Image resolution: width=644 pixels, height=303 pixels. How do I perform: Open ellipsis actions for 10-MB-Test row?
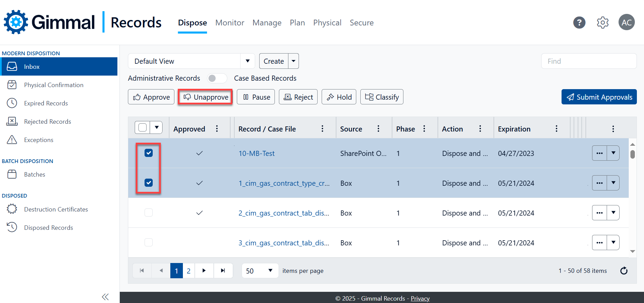point(600,153)
